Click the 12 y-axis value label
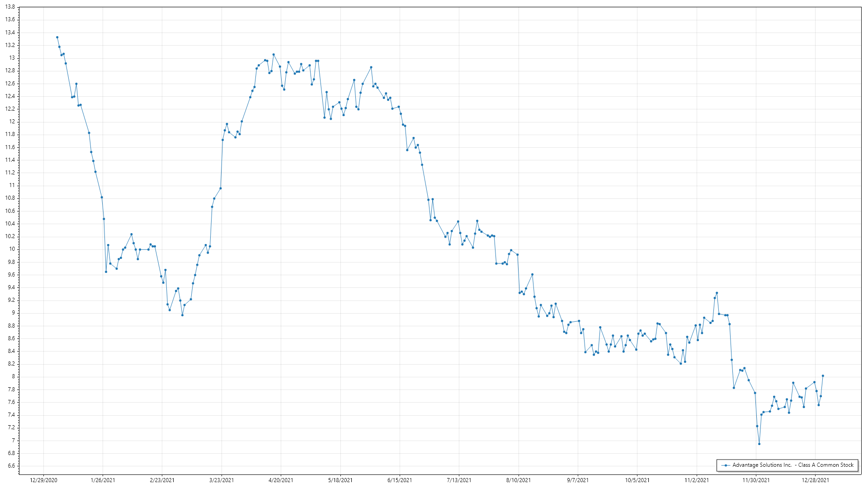Image resolution: width=868 pixels, height=488 pixels. 12,122
